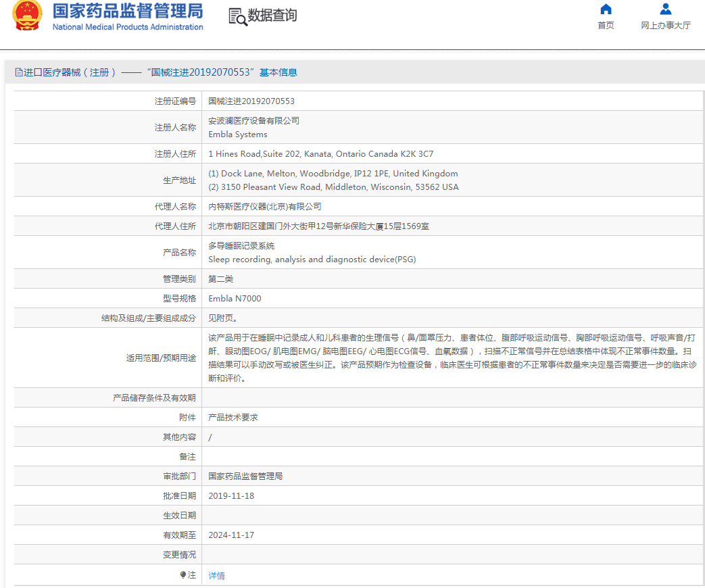Click the 数据查询 heading text

point(272,16)
